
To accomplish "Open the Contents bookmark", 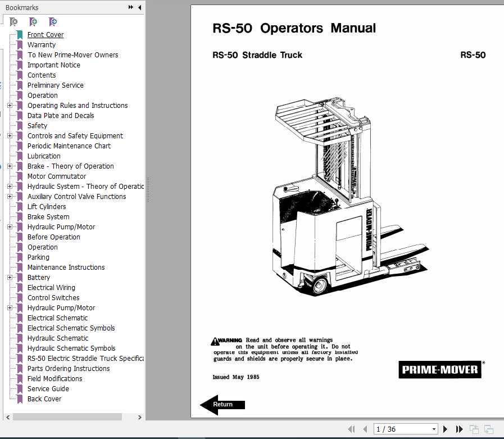I will [42, 75].
